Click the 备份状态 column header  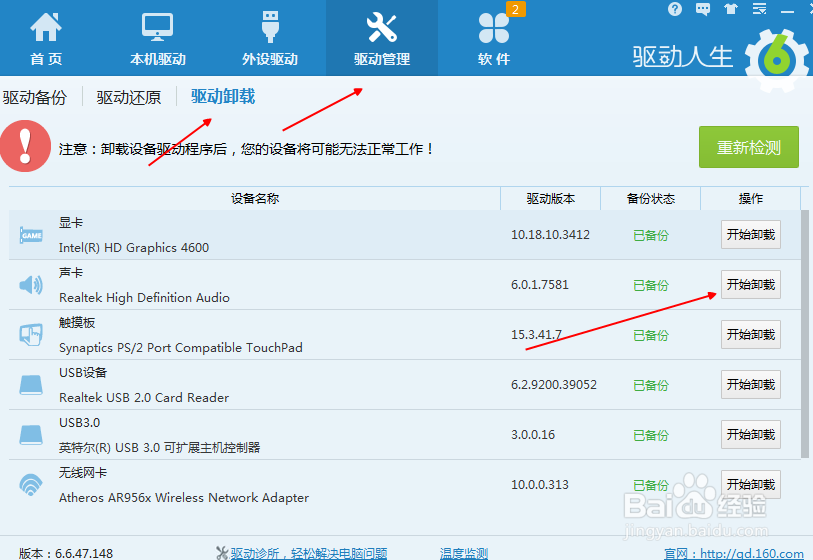pos(651,199)
